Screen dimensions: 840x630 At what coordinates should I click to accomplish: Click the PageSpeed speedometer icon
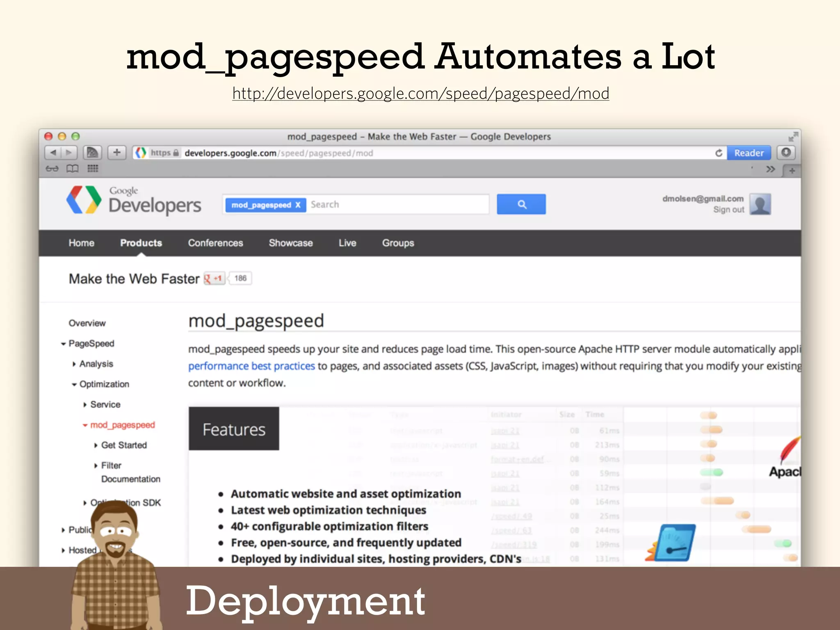tap(671, 543)
